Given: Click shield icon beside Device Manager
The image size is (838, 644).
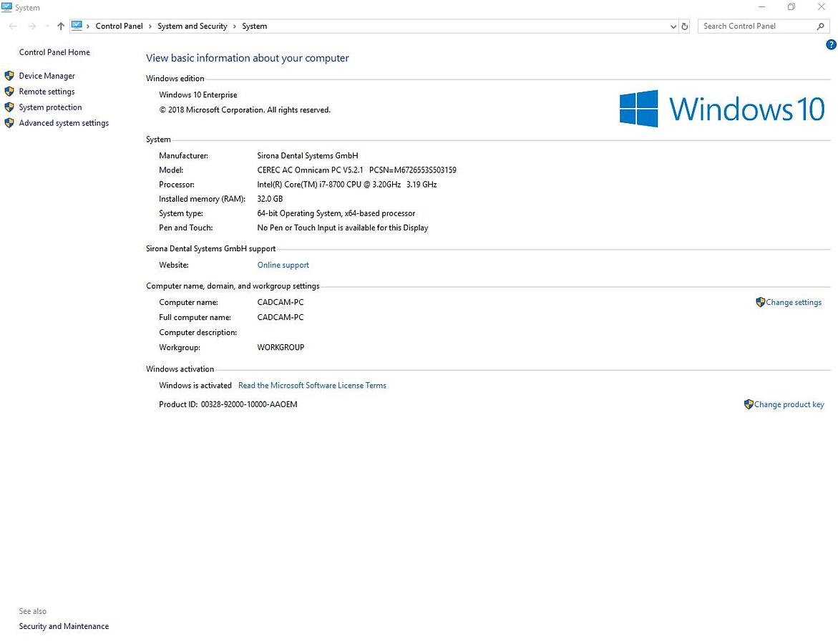Looking at the screenshot, I should click(x=9, y=76).
